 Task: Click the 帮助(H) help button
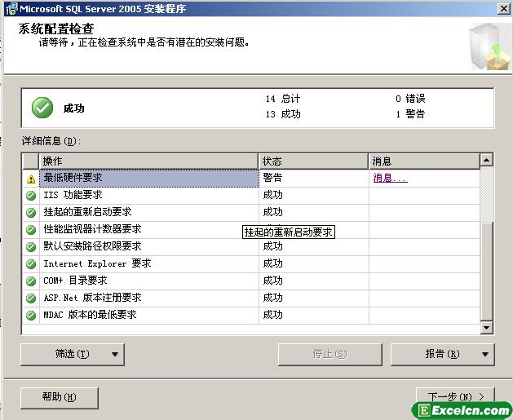(x=60, y=398)
